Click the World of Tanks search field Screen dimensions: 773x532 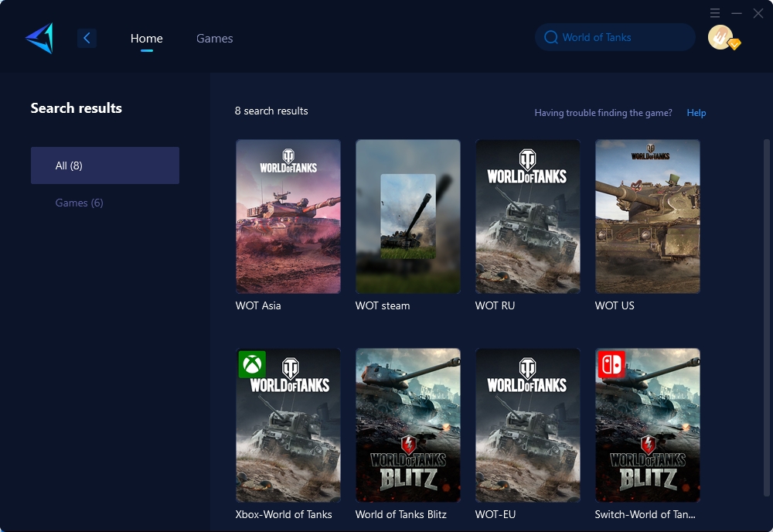tap(615, 37)
